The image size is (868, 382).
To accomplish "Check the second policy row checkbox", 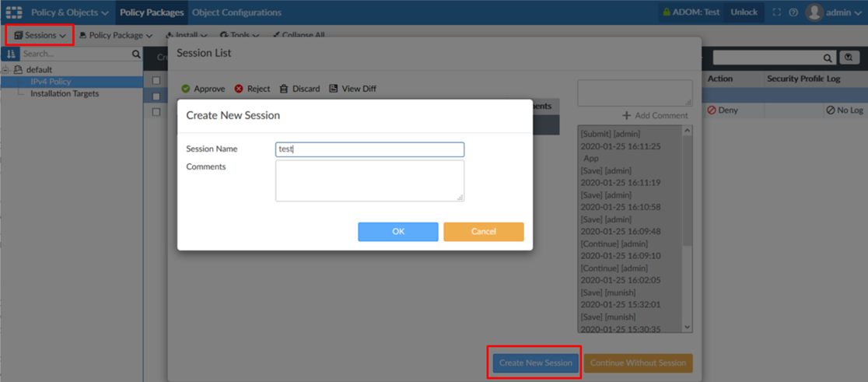I will coord(156,96).
